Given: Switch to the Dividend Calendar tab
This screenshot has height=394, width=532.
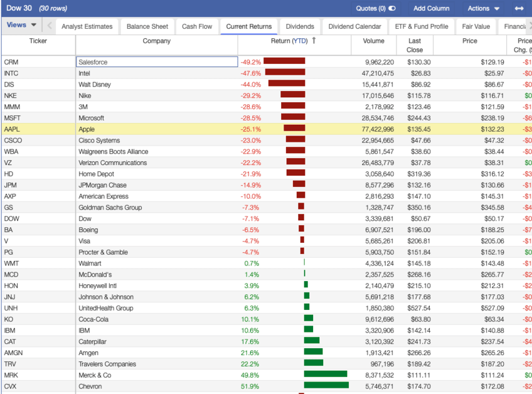Looking at the screenshot, I should pyautogui.click(x=354, y=26).
